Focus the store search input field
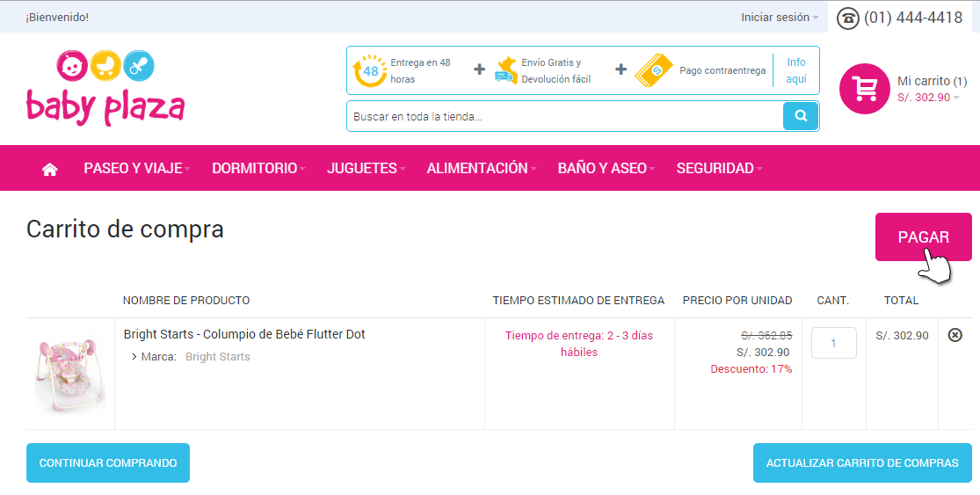This screenshot has width=980, height=495. (565, 116)
